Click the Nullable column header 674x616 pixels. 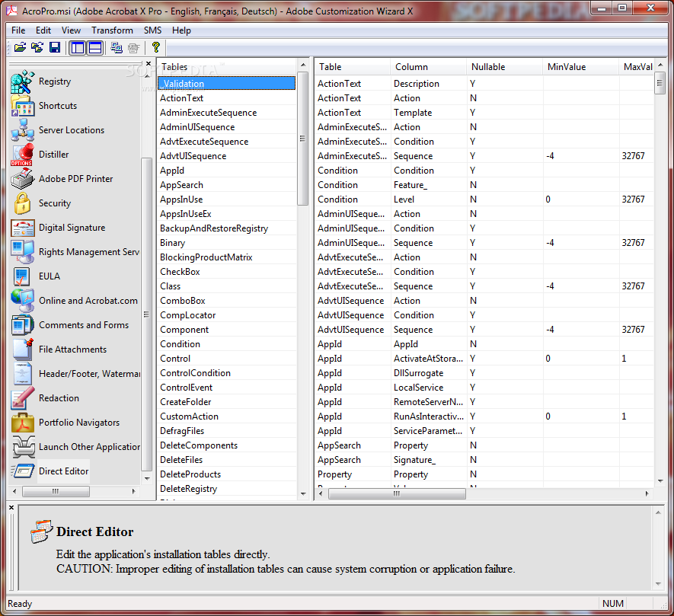[x=504, y=67]
